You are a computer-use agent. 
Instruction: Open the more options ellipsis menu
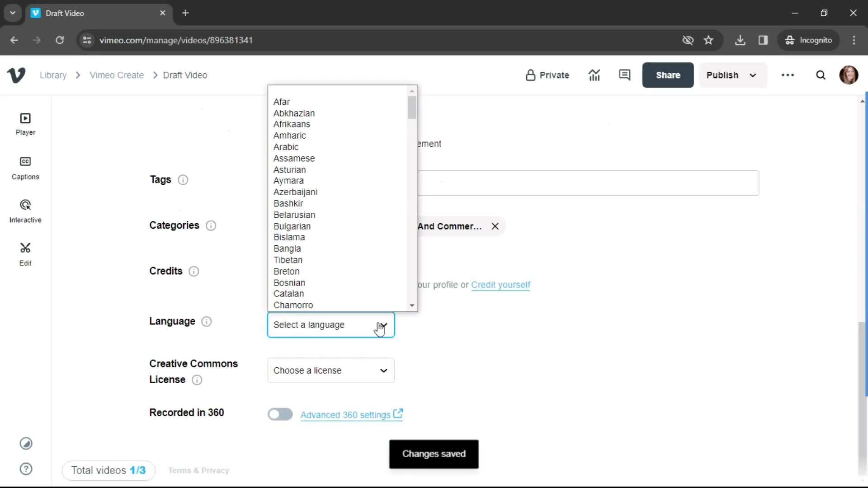click(x=788, y=75)
